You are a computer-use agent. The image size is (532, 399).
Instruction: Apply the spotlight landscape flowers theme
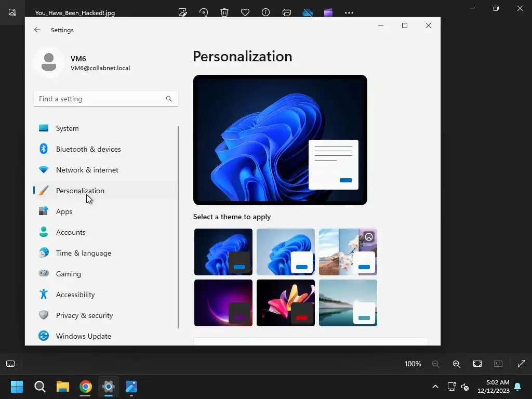point(348,252)
